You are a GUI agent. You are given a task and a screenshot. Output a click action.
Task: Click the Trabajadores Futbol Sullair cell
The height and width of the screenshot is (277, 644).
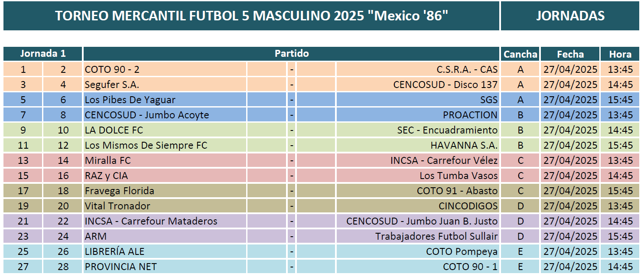coord(418,236)
